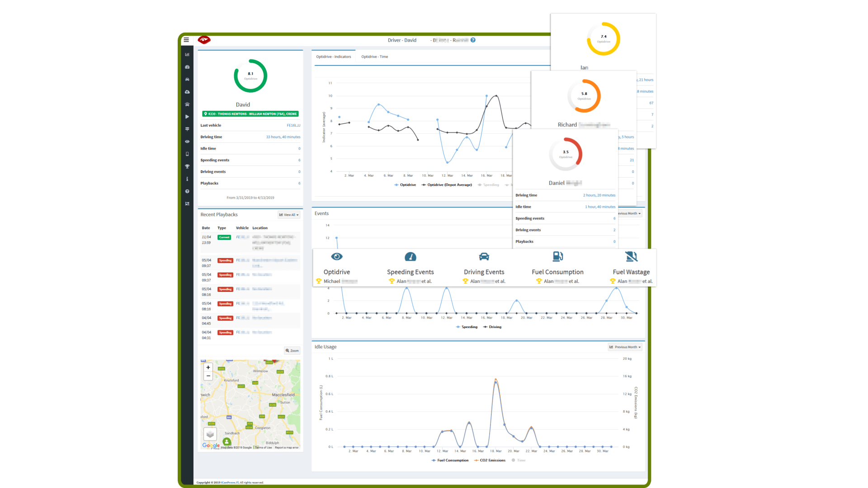Click the trophy icon in sidebar
Screen dimensions: 868x488
point(187,166)
